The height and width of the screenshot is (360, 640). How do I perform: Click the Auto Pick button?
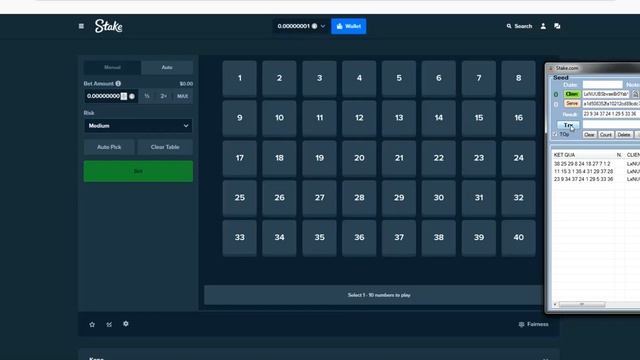point(109,147)
